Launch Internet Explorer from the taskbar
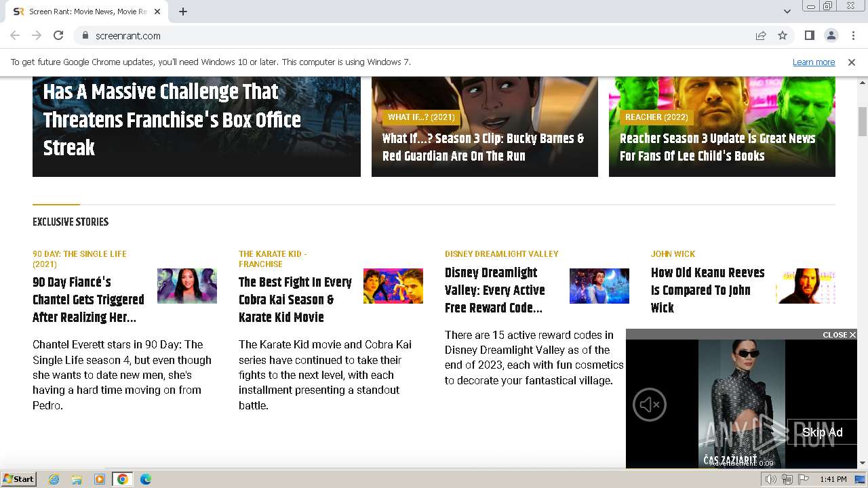The image size is (868, 488). pyautogui.click(x=54, y=479)
